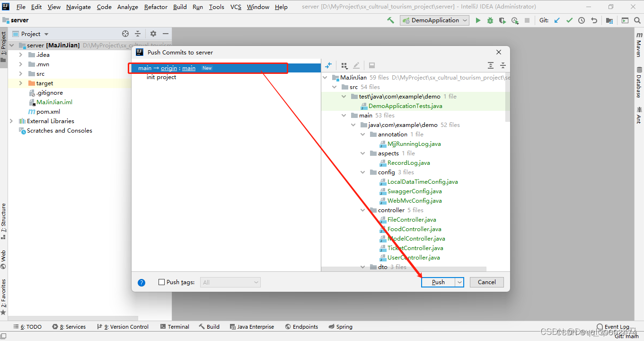This screenshot has width=644, height=341.
Task: Click the main target branch link
Action: 189,68
